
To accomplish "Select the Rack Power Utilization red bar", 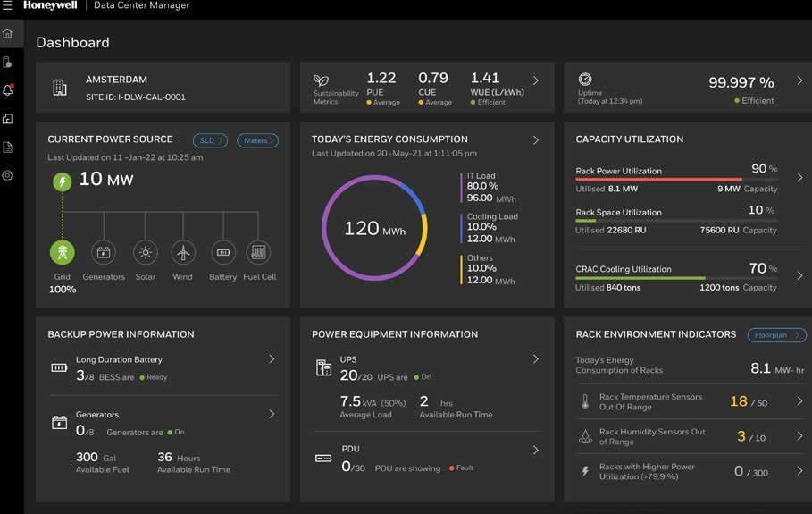I will (x=658, y=180).
